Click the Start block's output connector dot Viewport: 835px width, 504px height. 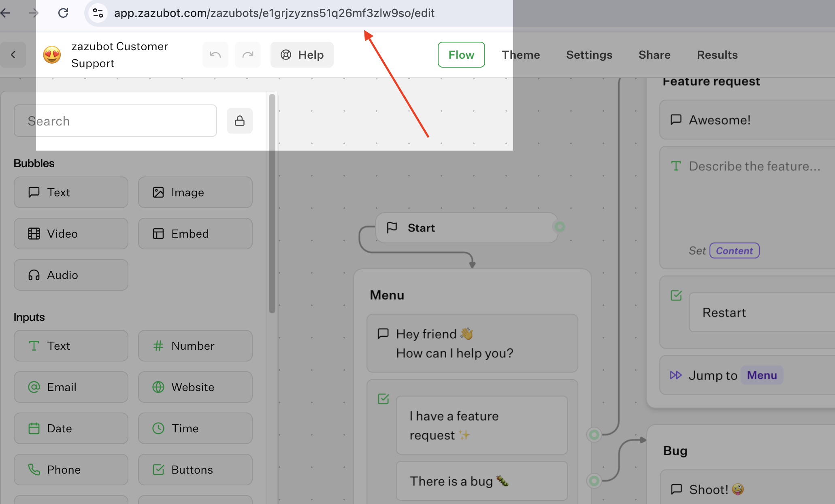560,227
